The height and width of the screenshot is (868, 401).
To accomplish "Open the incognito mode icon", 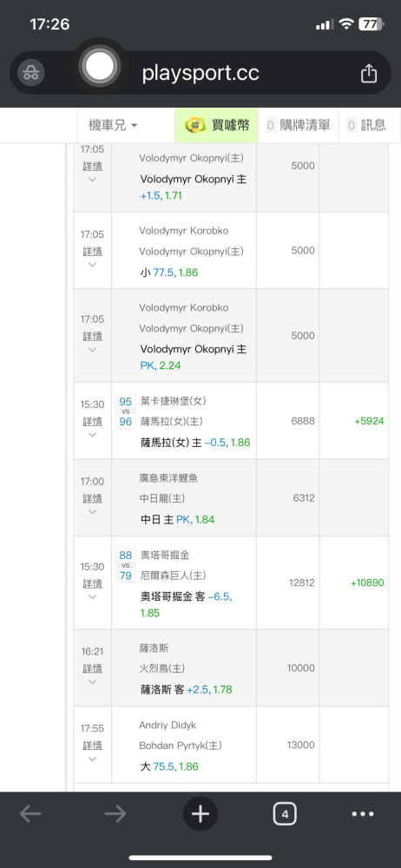I will (31, 73).
